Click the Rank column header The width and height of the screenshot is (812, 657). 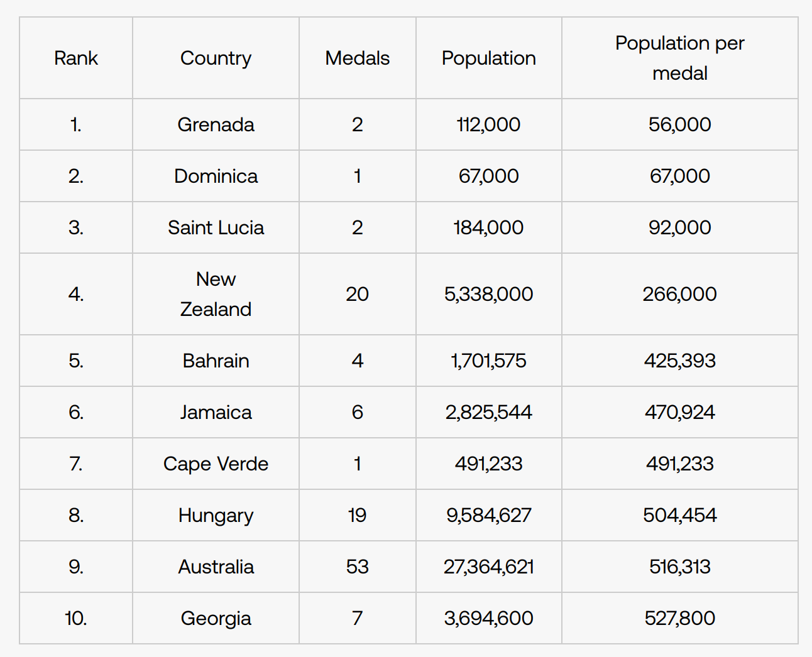pyautogui.click(x=76, y=58)
